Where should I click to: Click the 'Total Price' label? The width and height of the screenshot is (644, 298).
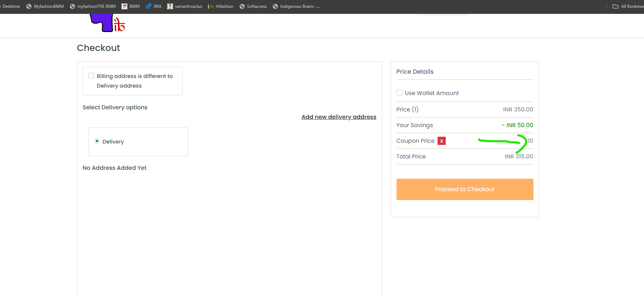(411, 156)
